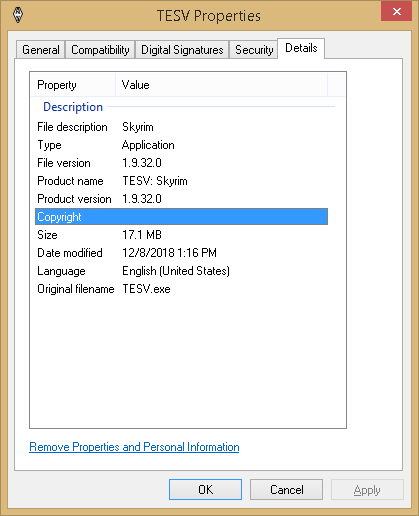Image resolution: width=419 pixels, height=516 pixels.
Task: Click the Value column header
Action: coord(221,85)
